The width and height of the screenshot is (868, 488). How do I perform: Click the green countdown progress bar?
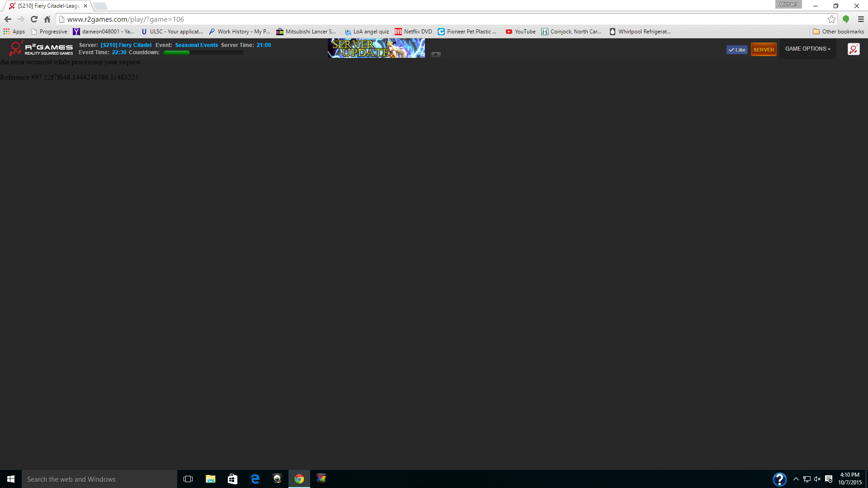point(203,53)
